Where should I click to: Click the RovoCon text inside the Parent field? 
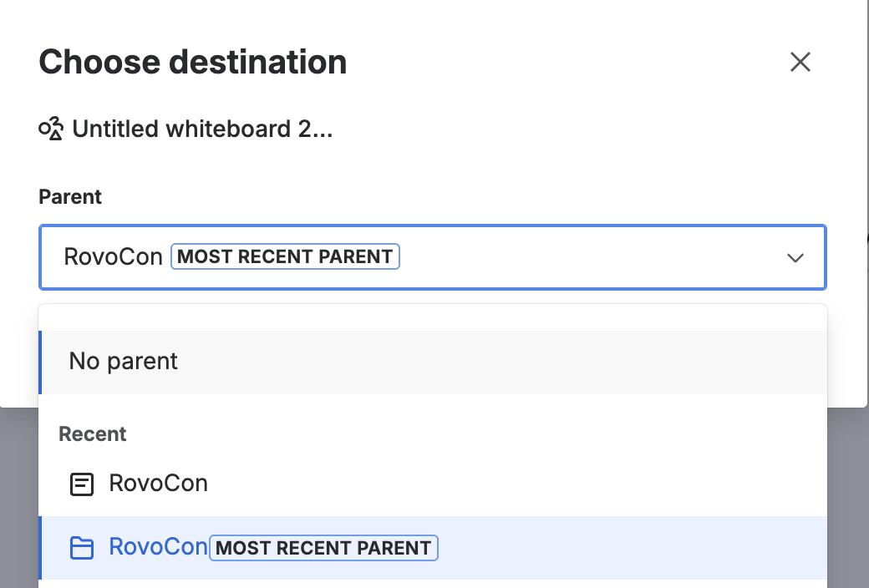click(113, 256)
